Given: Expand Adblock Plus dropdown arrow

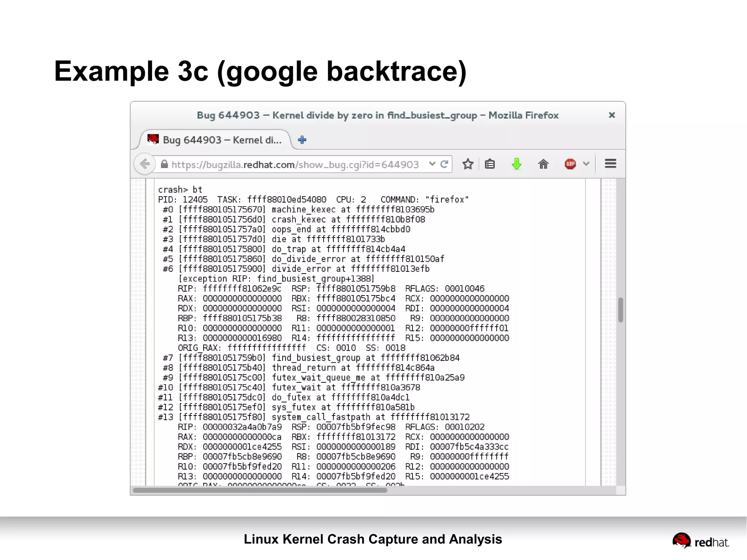Looking at the screenshot, I should click(x=586, y=164).
